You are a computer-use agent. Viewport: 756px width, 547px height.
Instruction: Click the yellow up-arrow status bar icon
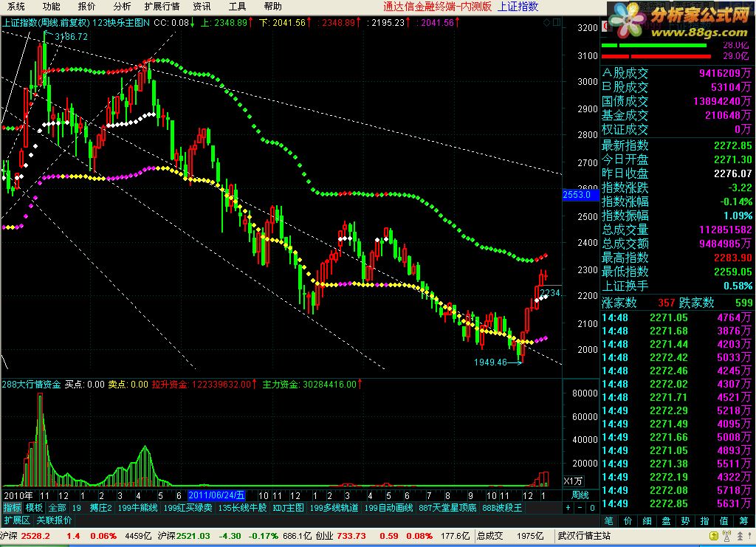coord(715,536)
